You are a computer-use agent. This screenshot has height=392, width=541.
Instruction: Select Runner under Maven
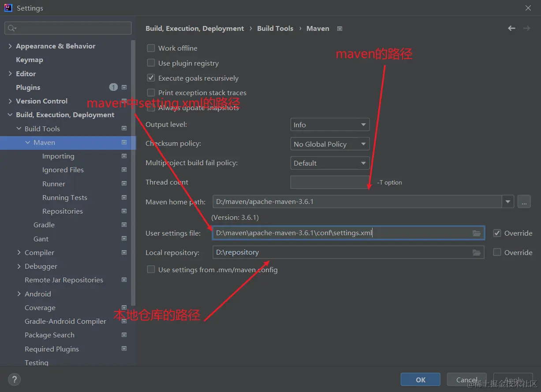(54, 184)
